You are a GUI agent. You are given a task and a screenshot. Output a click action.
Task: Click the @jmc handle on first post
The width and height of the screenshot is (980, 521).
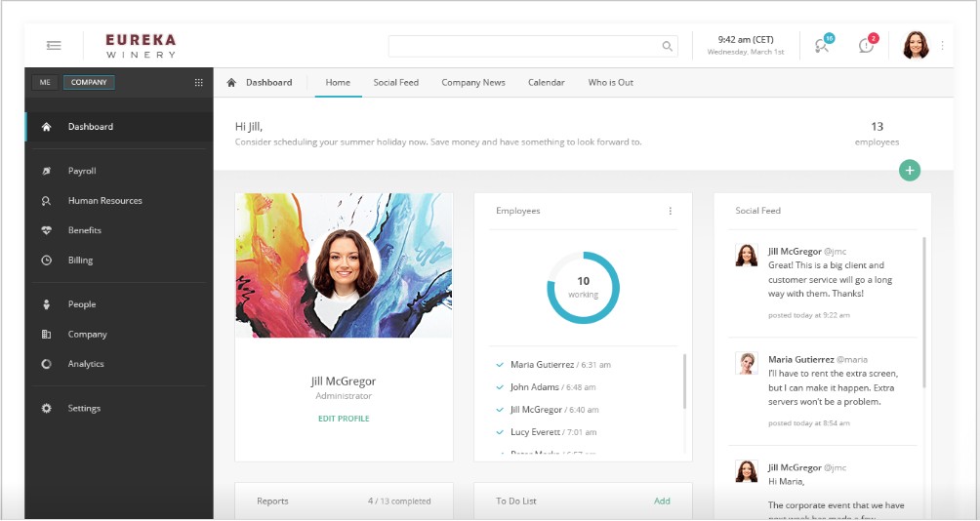[x=835, y=252]
